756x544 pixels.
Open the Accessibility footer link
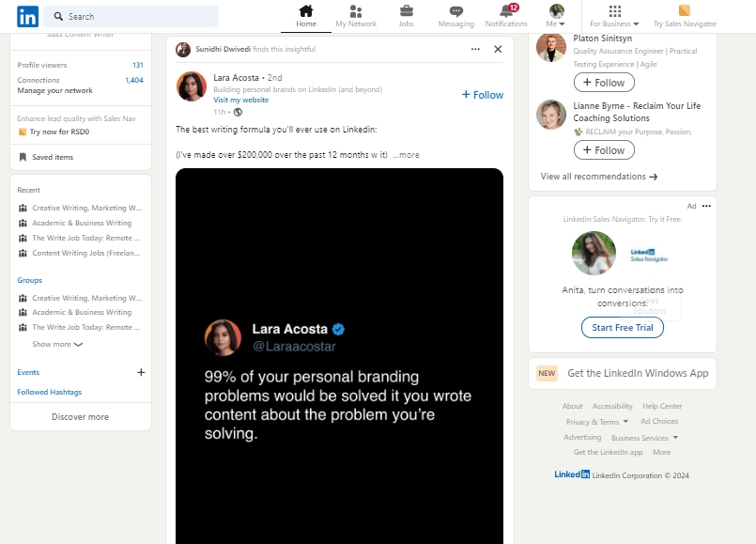click(x=612, y=406)
